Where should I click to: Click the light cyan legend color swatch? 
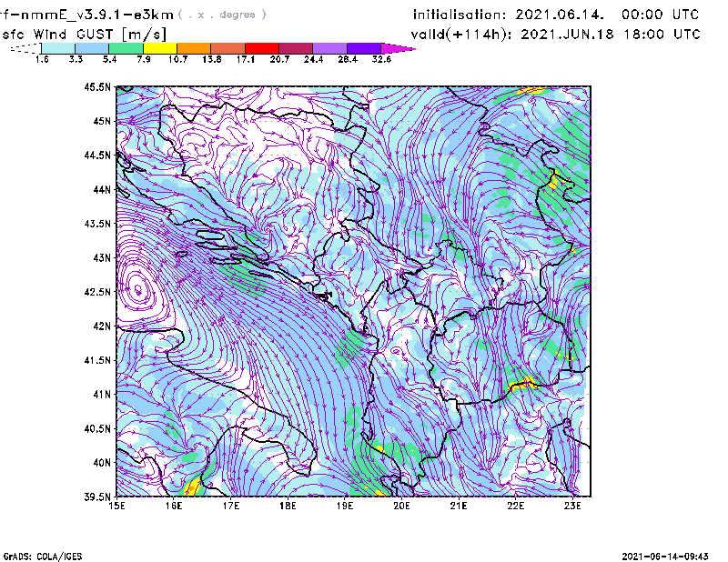click(58, 48)
